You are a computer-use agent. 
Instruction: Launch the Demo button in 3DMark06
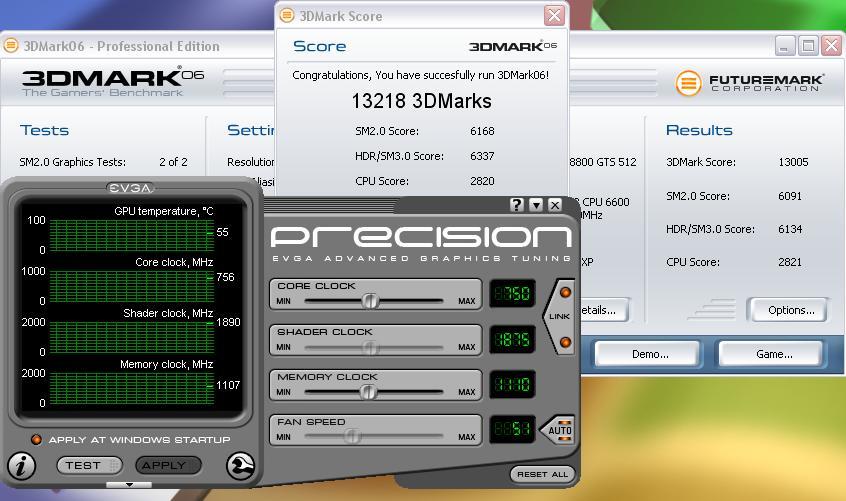650,354
